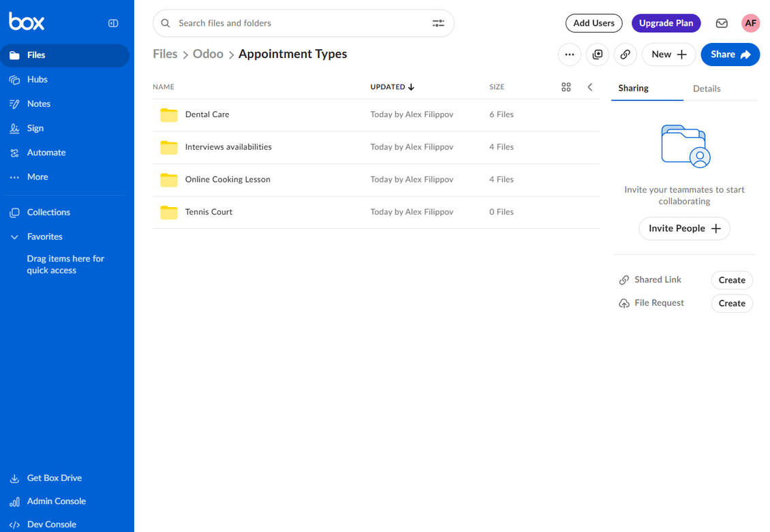Sort by the Size column header

pyautogui.click(x=497, y=87)
